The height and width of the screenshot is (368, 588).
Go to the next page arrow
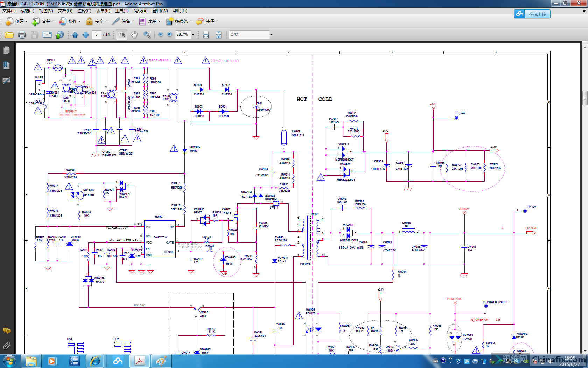click(85, 35)
